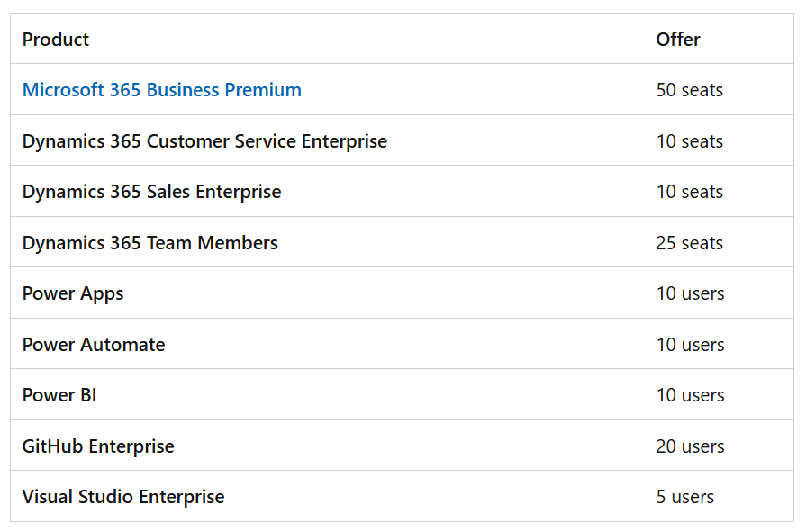Click the Offer column header
Screen dimensions: 806x532
pyautogui.click(x=678, y=40)
